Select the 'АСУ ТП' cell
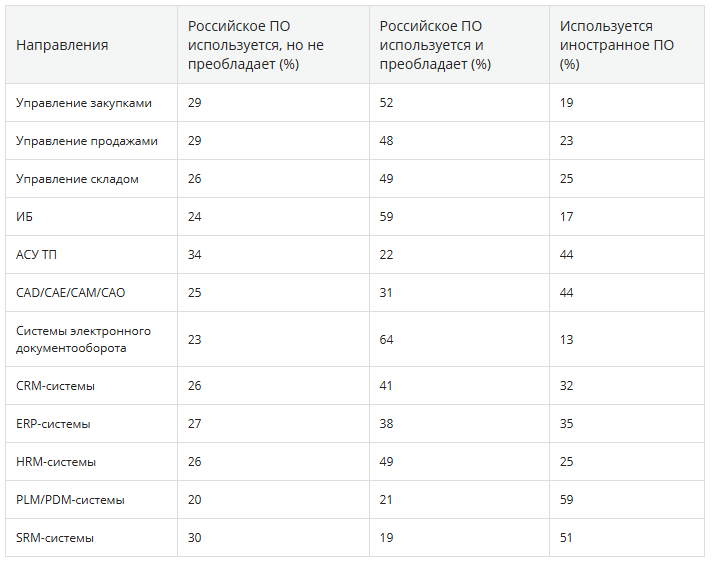712x564 pixels. pos(37,254)
